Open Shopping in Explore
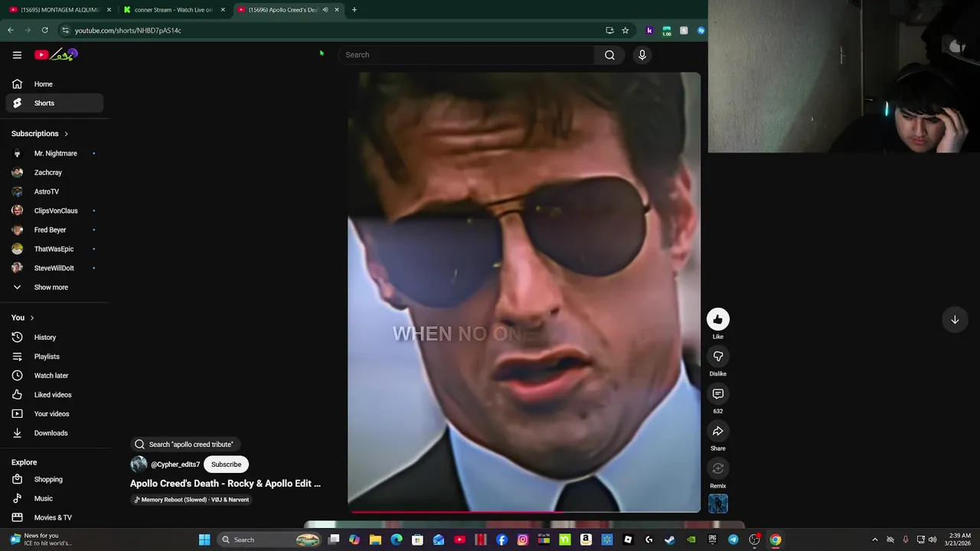The image size is (980, 551). pyautogui.click(x=54, y=480)
